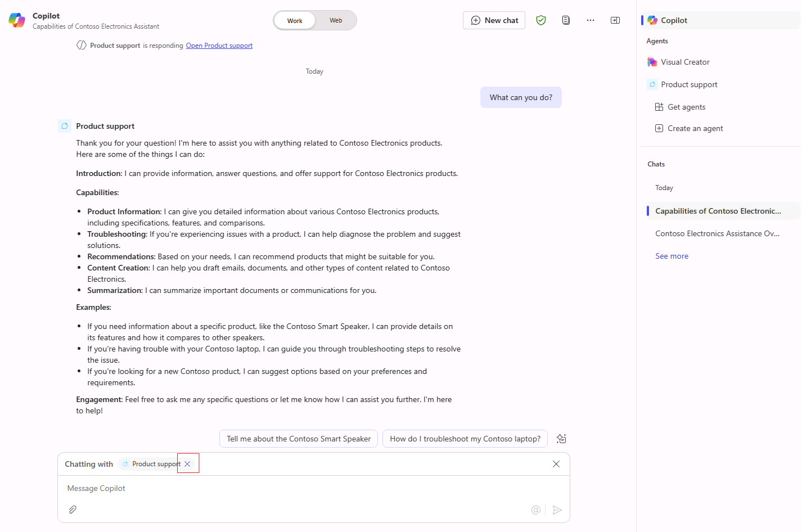Choose 'Tell me about the Contoso Smart Speaker'
This screenshot has width=802, height=532.
tap(299, 439)
